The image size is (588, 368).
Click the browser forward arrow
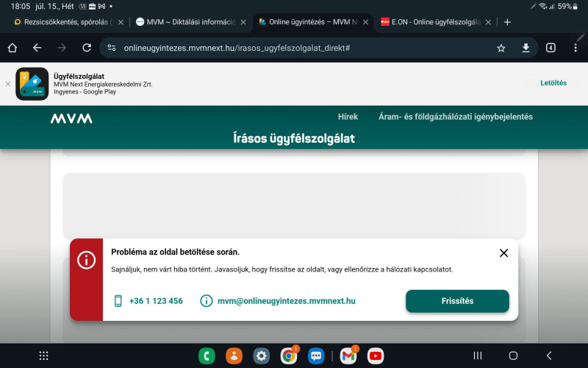click(62, 48)
